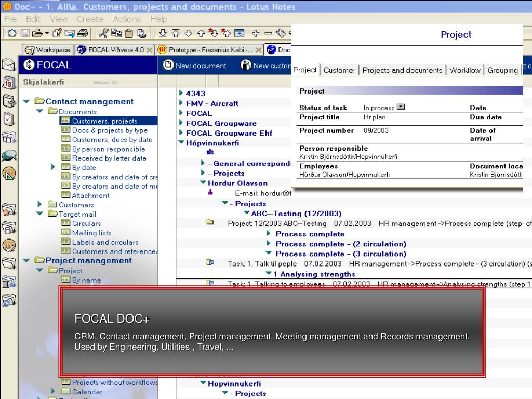Open the Create menu
Image resolution: width=532 pixels, height=399 pixels.
tap(90, 19)
